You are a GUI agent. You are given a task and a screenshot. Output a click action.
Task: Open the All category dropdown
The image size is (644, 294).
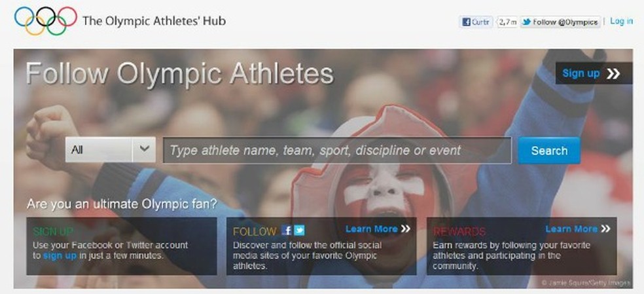point(111,150)
